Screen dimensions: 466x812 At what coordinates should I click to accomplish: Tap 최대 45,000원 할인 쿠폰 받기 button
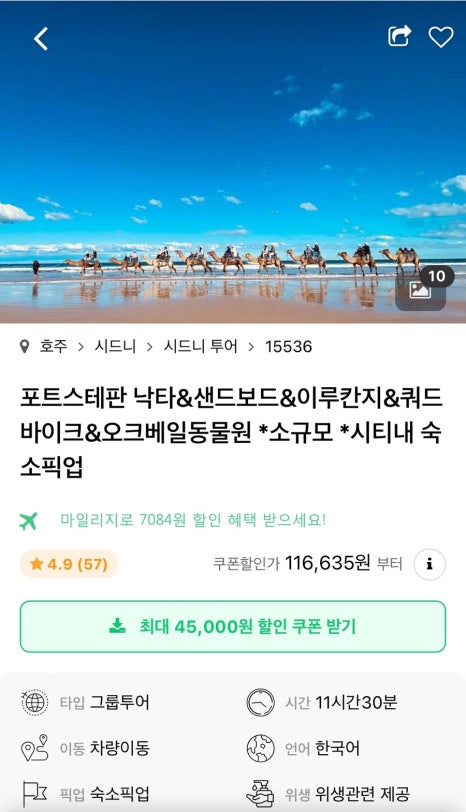tap(233, 626)
